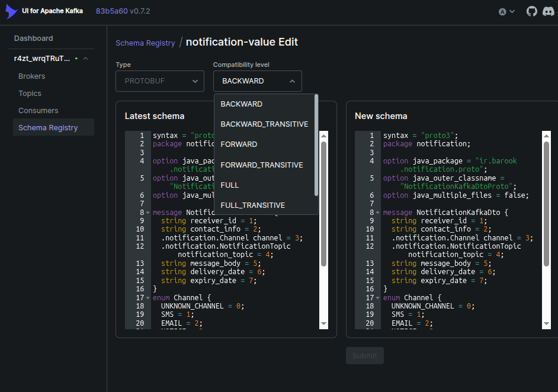Choose FULL option
This screenshot has width=558, height=392.
[264, 185]
